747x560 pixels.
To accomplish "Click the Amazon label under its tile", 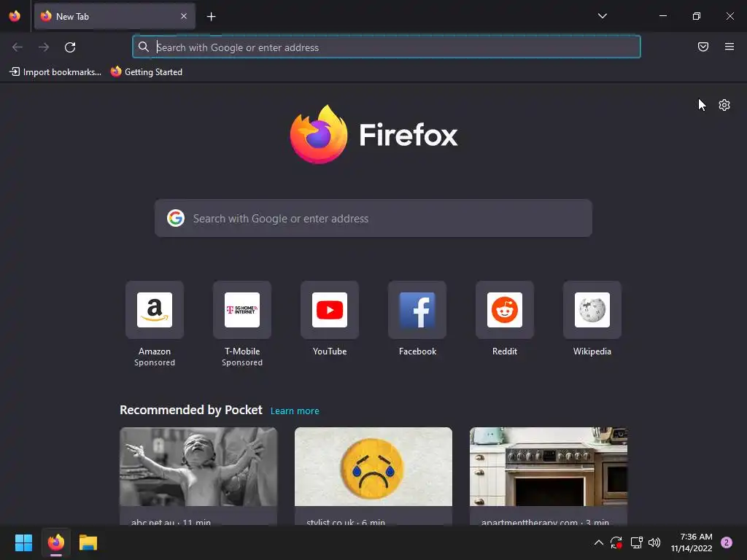I will [155, 351].
